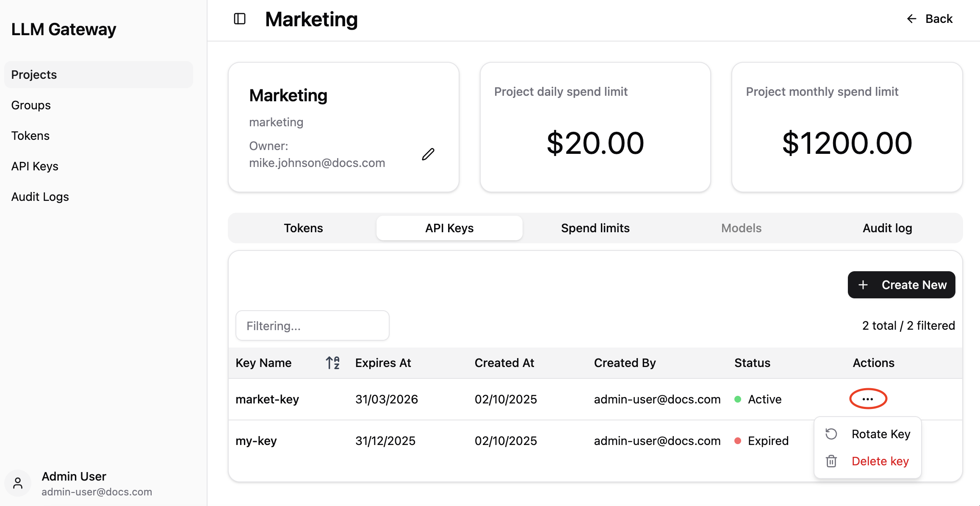Choose Delete key from the menu
Image resolution: width=980 pixels, height=506 pixels.
(x=867, y=461)
